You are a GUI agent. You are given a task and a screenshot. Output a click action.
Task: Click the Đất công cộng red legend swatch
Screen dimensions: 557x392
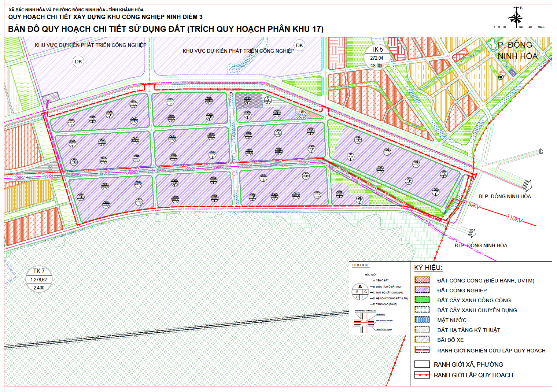click(422, 280)
